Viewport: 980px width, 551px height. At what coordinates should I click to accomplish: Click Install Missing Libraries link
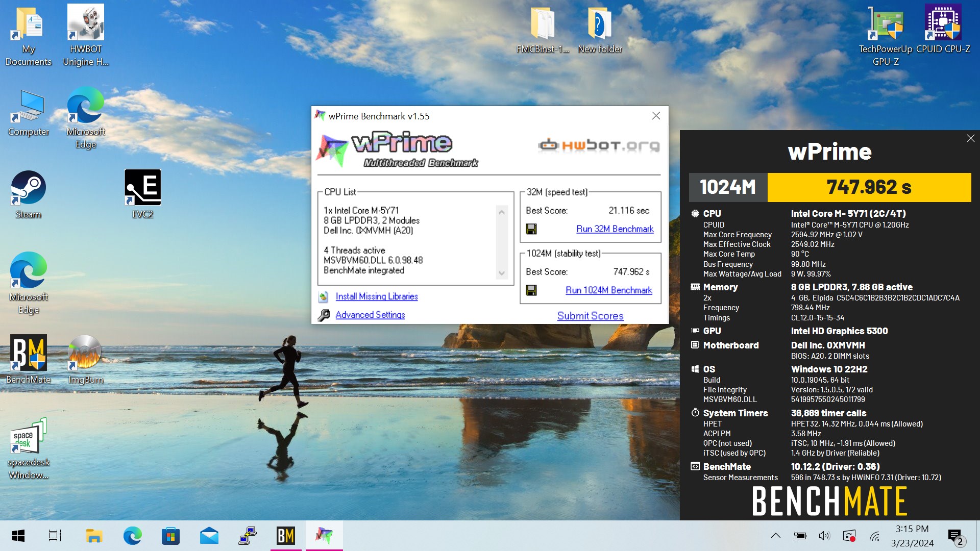tap(377, 296)
